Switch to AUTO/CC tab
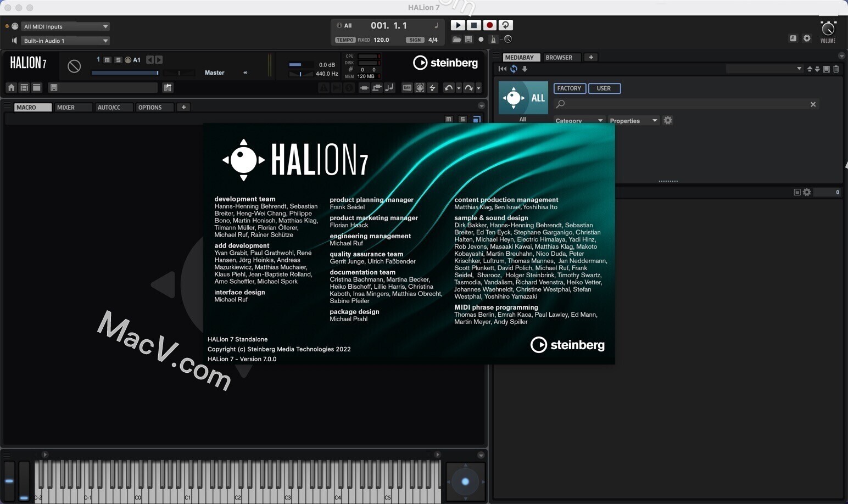Viewport: 848px width, 504px height. (114, 108)
